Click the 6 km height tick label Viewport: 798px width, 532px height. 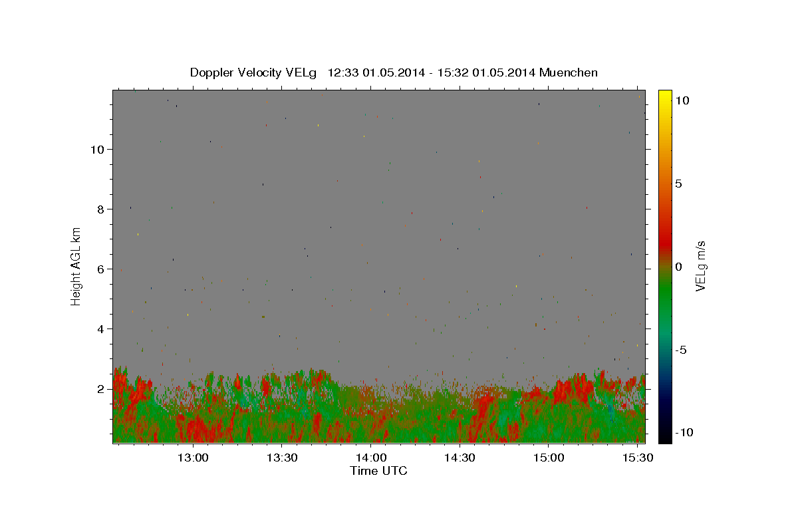[x=101, y=269]
